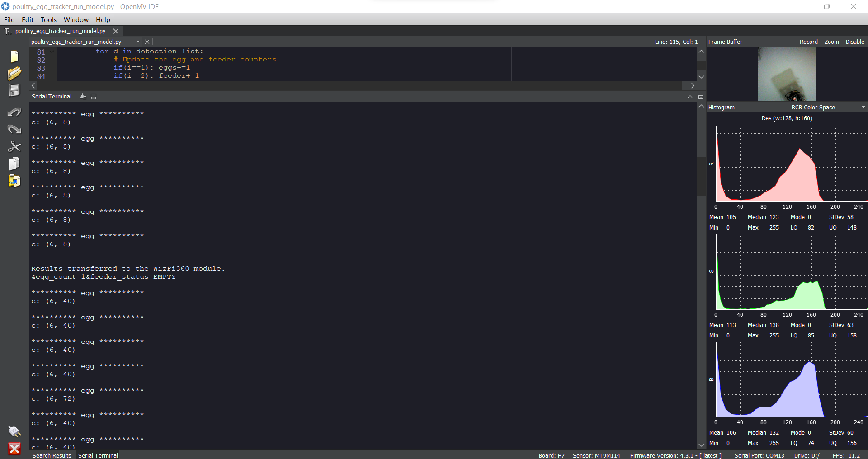868x459 pixels.
Task: Toggle Record in Frame Buffer
Action: click(x=808, y=42)
